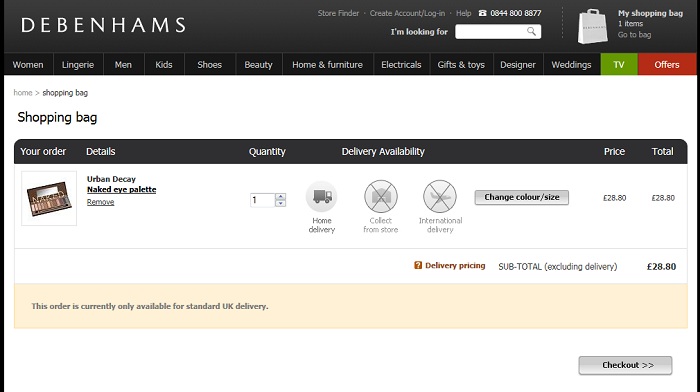The height and width of the screenshot is (392, 700).
Task: Click the 1 items text in header
Action: tap(630, 24)
